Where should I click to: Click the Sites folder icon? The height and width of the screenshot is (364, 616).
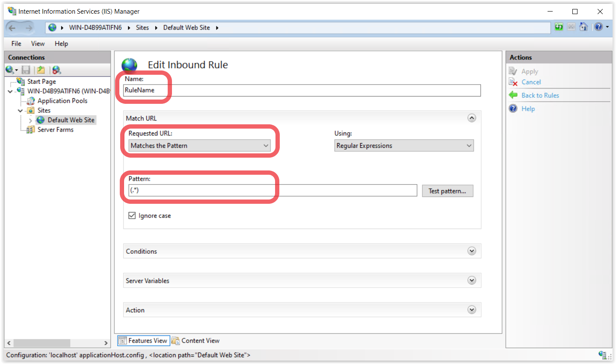pyautogui.click(x=31, y=110)
